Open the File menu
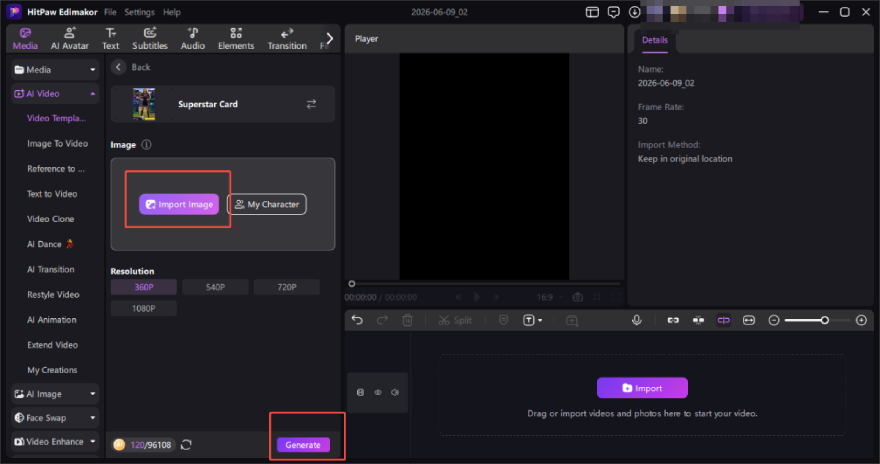 point(110,12)
